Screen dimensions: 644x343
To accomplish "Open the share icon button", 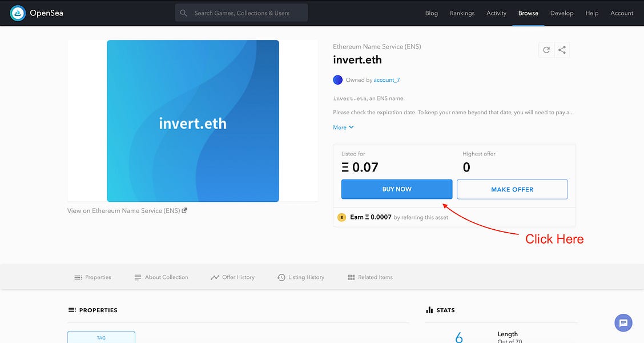I will (562, 50).
